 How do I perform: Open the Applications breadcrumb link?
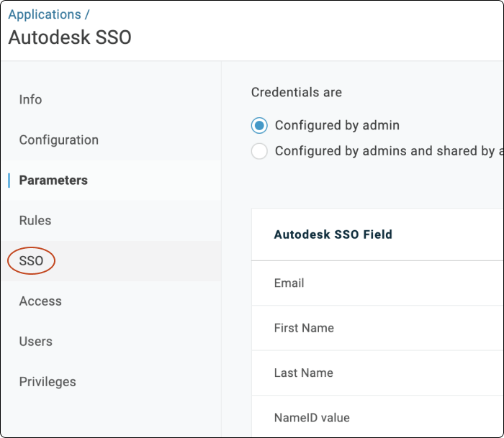[45, 14]
